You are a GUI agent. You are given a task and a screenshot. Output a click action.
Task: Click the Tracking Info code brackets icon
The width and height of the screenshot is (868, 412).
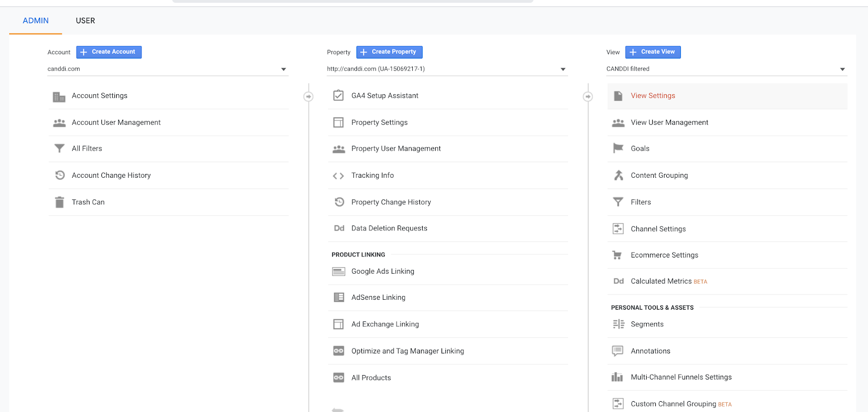click(x=339, y=176)
